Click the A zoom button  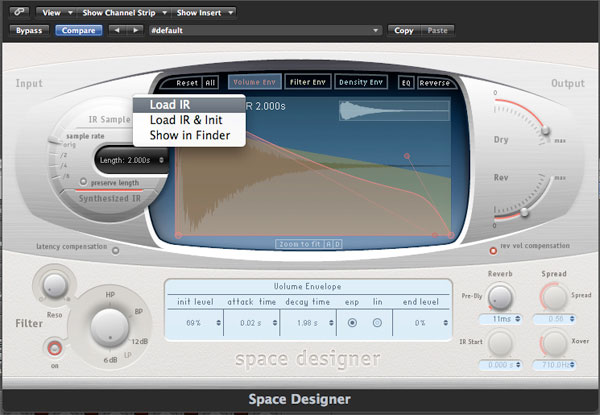tap(328, 244)
